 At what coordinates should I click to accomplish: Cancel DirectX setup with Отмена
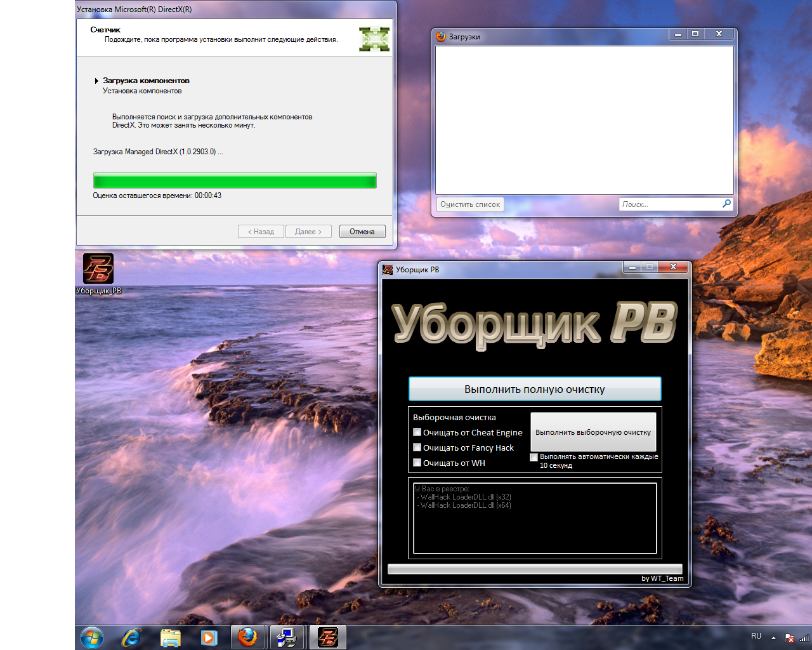(362, 232)
